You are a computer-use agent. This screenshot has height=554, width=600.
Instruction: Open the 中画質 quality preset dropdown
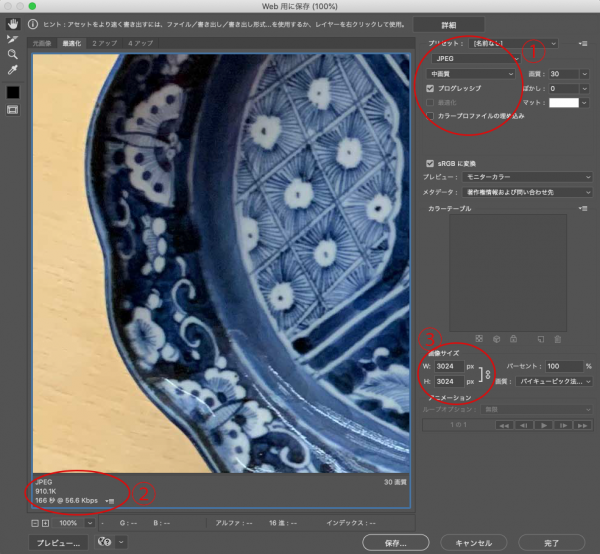point(470,74)
